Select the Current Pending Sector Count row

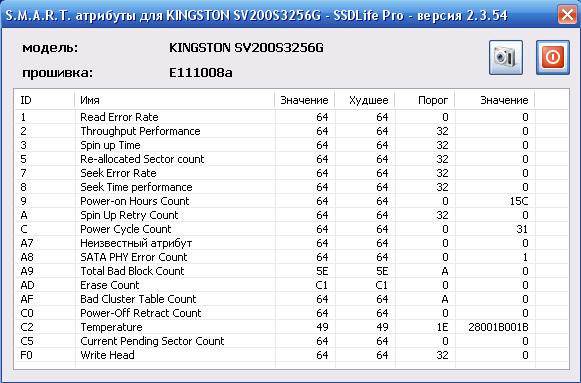[291, 341]
